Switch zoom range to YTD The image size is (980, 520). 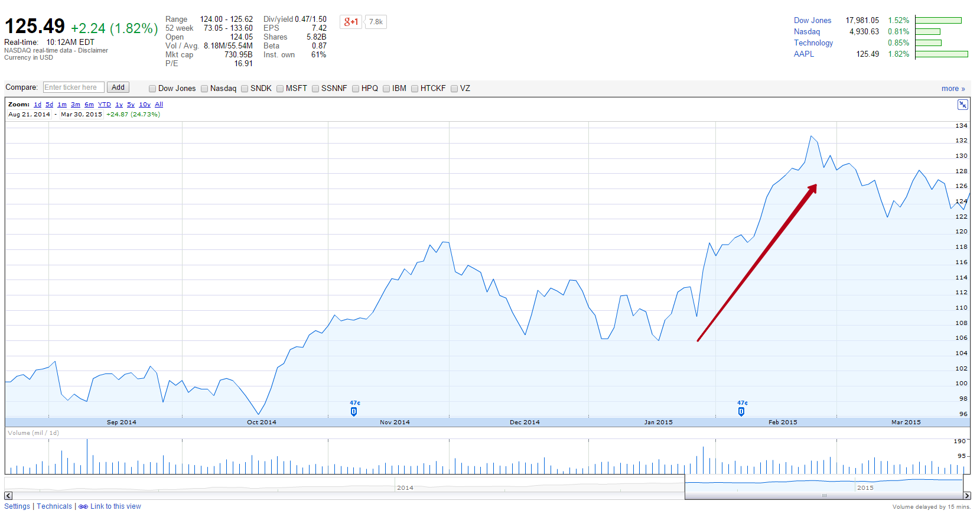(x=105, y=105)
